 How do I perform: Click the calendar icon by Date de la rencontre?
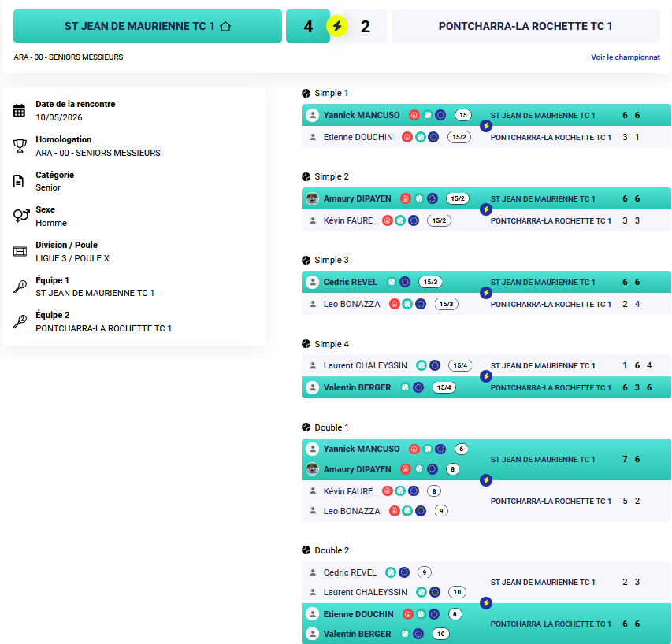coord(19,110)
